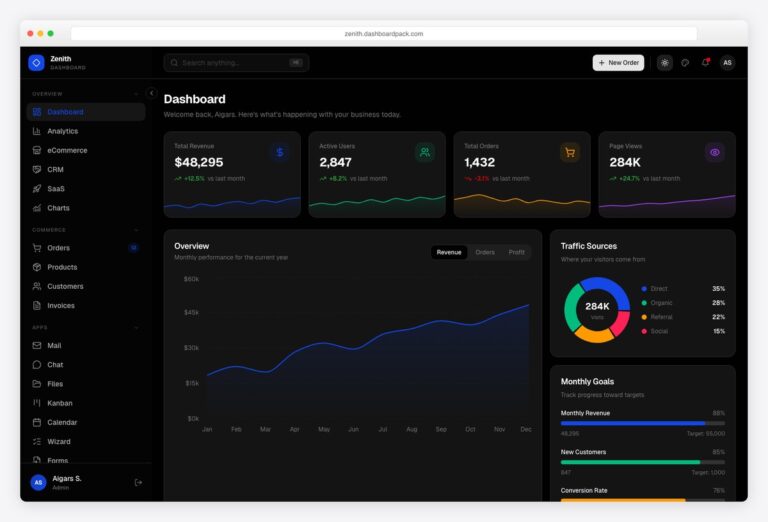The image size is (768, 522).
Task: Click the Conversion Rate progress bar
Action: coord(643,500)
